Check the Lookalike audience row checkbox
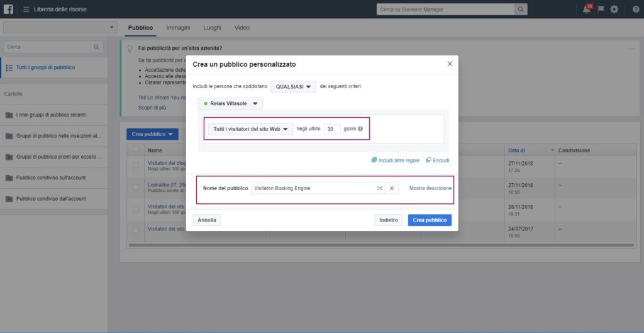644x333 pixels. pos(135,187)
